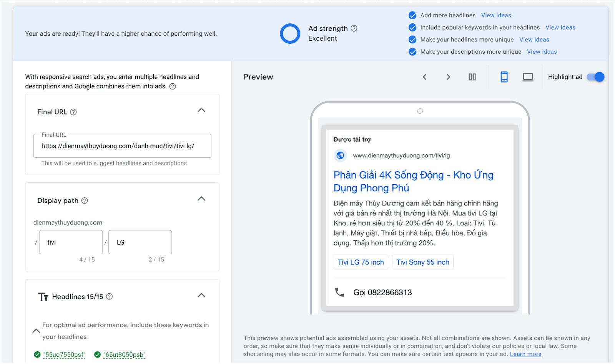Click the "dienmaythuyduong.com" display path domain
Screen dimensions: 615x364
tap(68, 223)
